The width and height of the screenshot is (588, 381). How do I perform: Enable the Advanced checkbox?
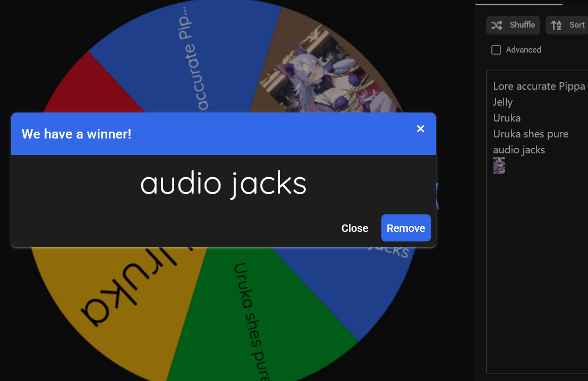pos(496,50)
